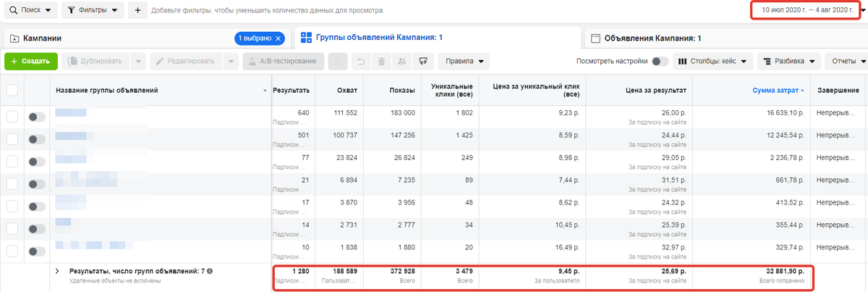Open the Разбивка dropdown
This screenshot has width=868, height=292.
point(788,61)
